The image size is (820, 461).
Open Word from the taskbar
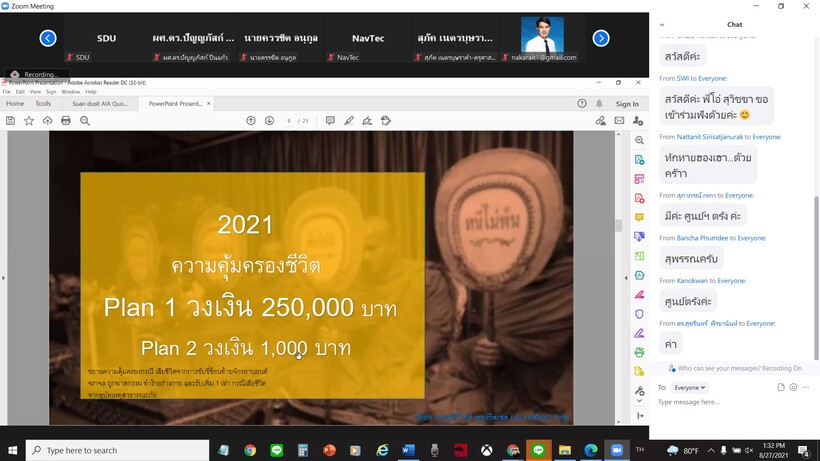[408, 450]
